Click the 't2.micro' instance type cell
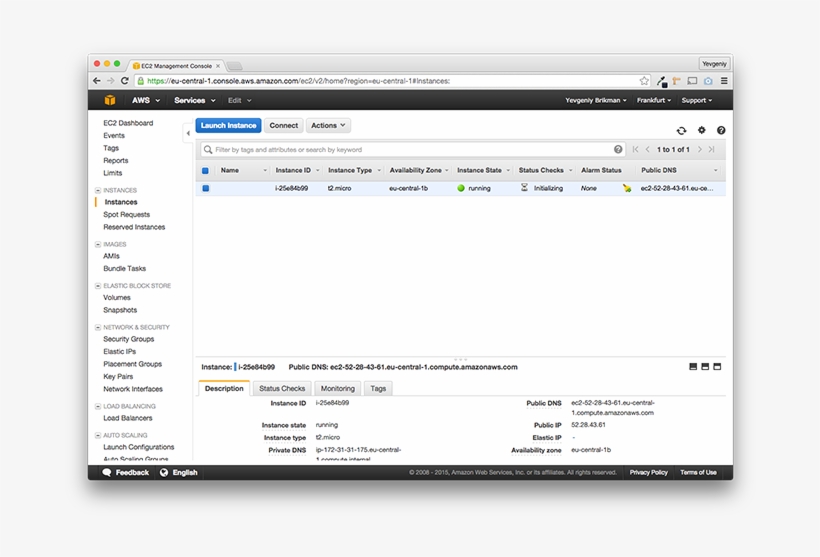 339,188
